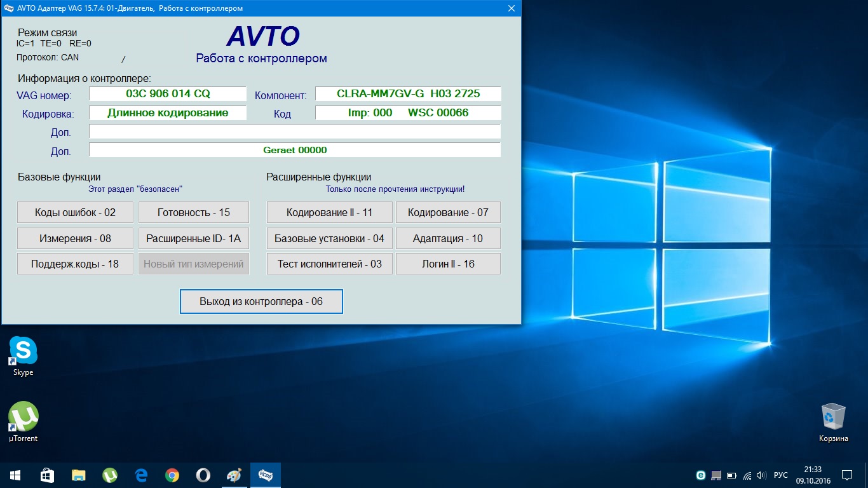The image size is (868, 488).
Task: Start Тест исполнителей - 03
Action: [329, 264]
